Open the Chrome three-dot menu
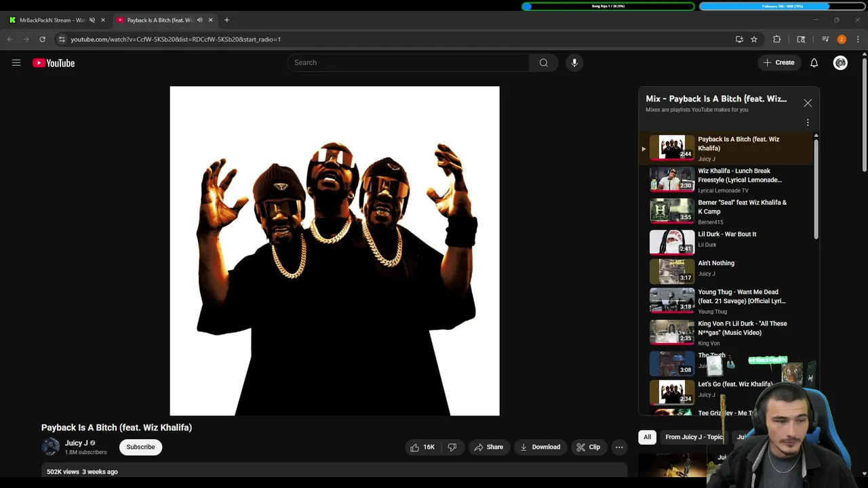Screen dimensions: 868x488 858,39
